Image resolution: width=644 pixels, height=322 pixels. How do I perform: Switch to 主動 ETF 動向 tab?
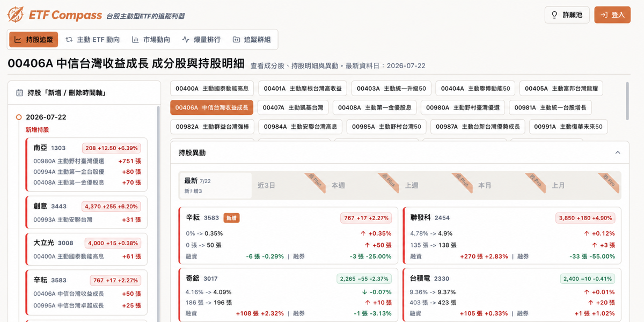(x=92, y=39)
